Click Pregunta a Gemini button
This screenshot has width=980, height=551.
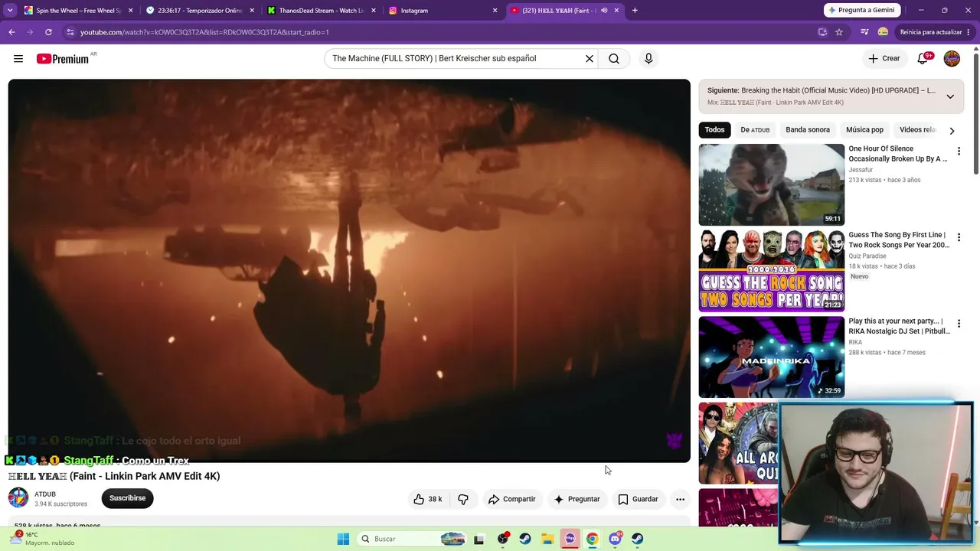pos(861,11)
